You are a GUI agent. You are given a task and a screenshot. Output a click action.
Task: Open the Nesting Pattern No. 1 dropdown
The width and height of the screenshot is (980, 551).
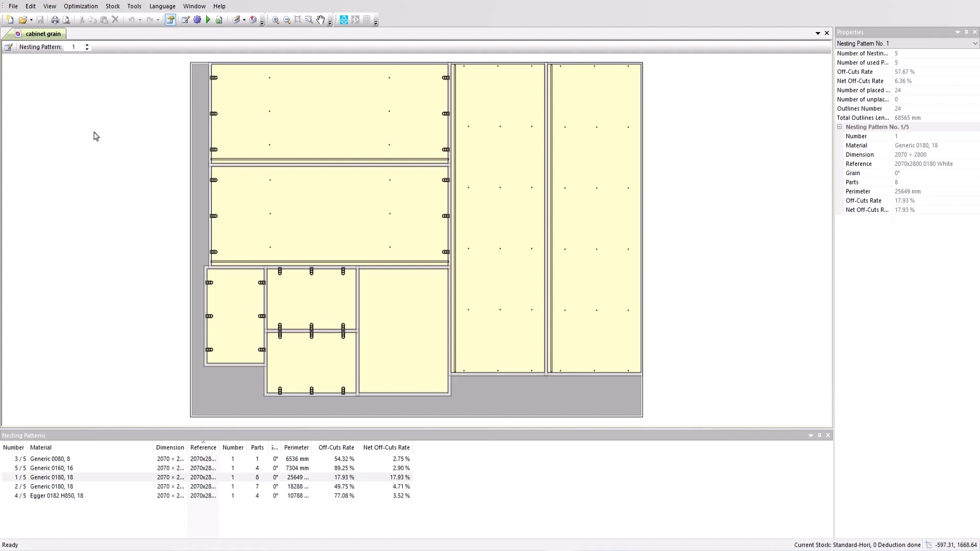975,43
